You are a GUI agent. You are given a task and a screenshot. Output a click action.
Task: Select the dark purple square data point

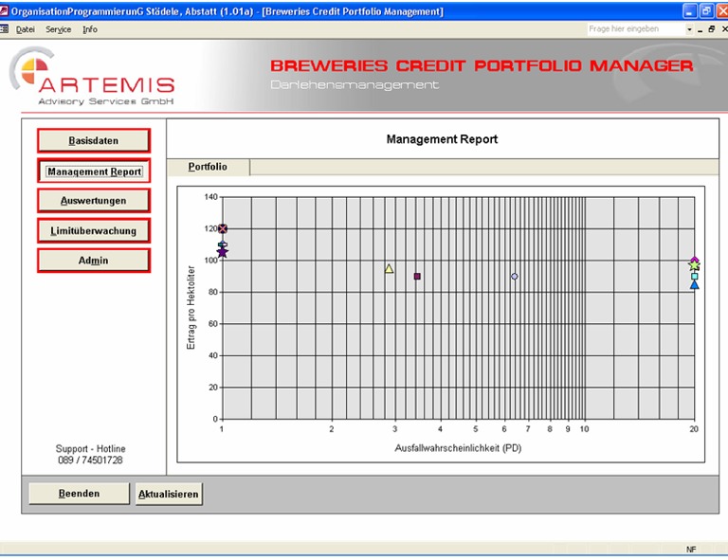(x=417, y=276)
